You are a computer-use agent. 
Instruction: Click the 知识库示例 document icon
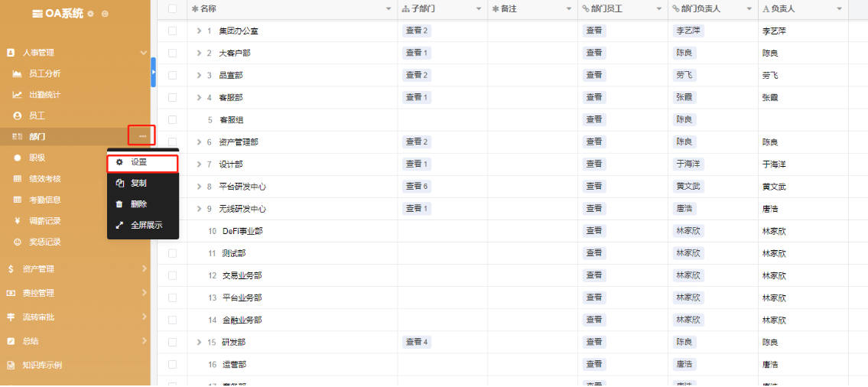11,366
